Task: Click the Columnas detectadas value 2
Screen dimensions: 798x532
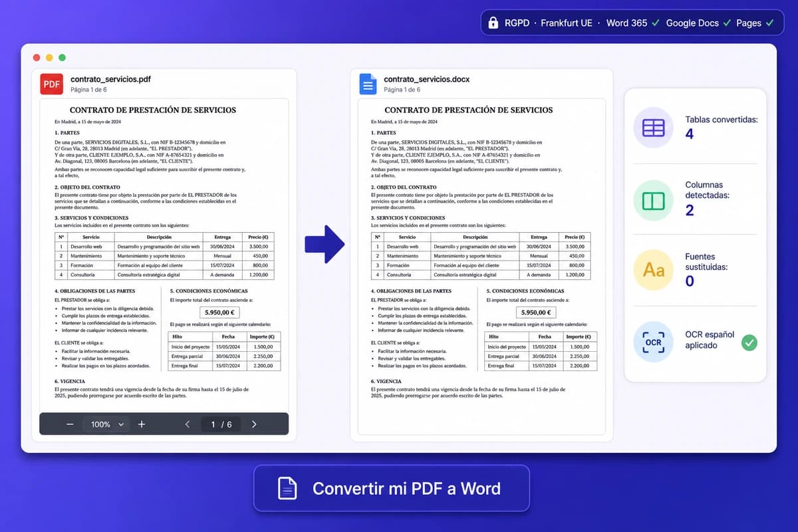Action: (x=690, y=210)
